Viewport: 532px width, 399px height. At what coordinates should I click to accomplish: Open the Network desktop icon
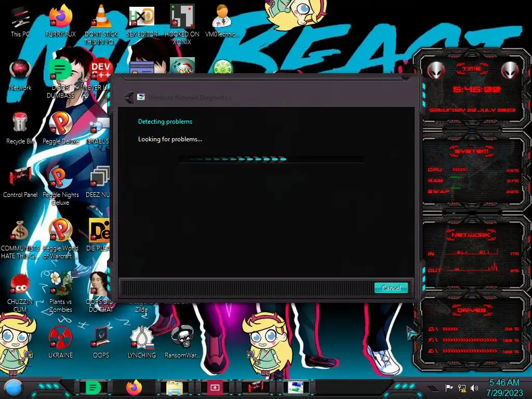click(20, 75)
